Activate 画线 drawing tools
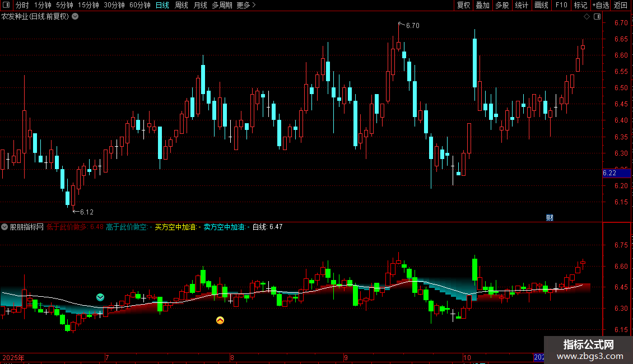This screenshot has width=633, height=364. point(541,5)
